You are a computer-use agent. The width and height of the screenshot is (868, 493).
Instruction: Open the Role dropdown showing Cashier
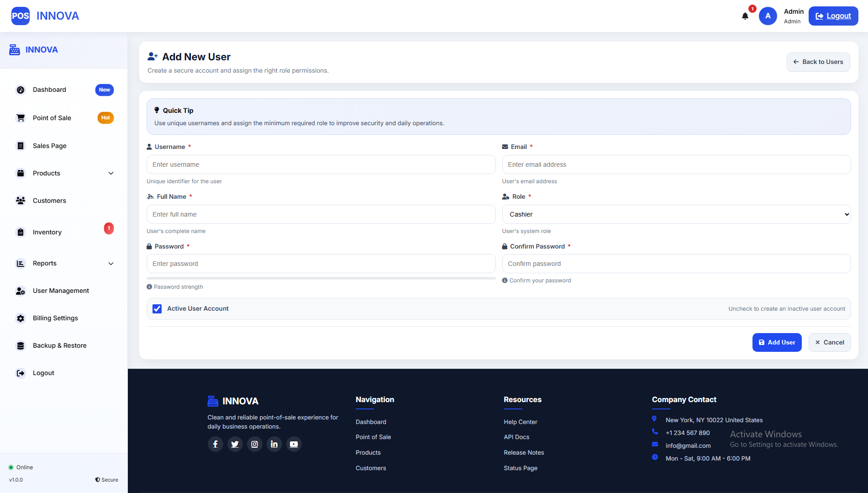[676, 214]
